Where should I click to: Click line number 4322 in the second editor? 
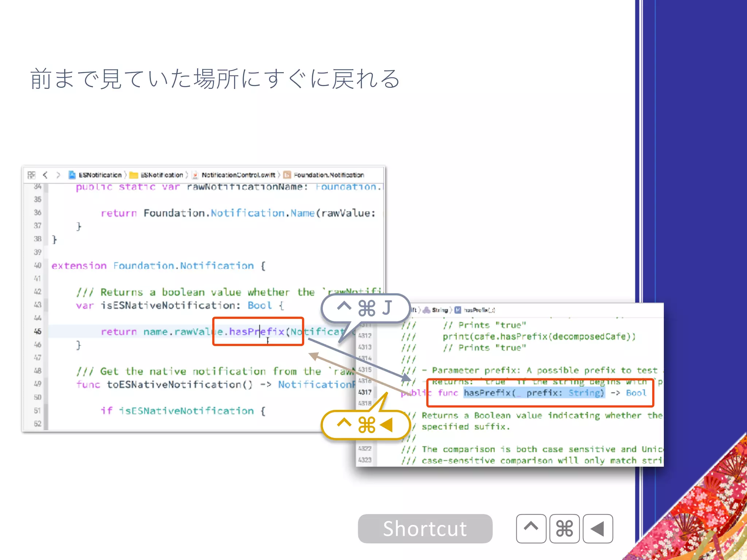(x=365, y=448)
